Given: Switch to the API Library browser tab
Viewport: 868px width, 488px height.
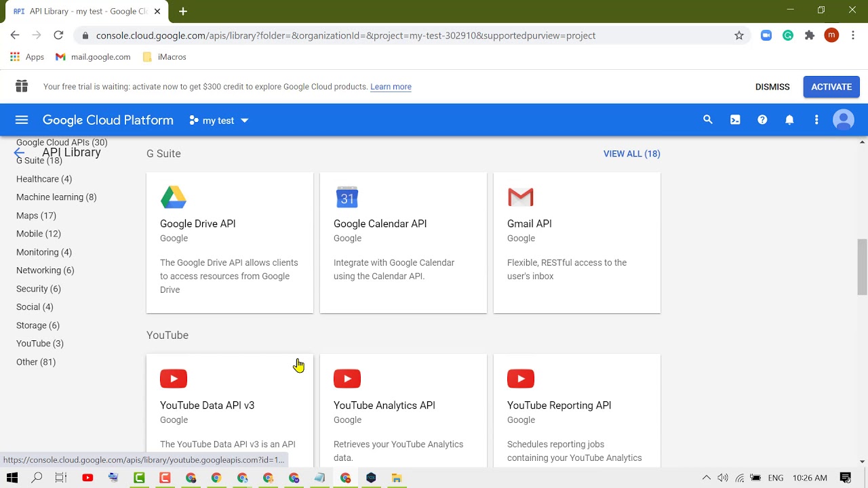Looking at the screenshot, I should 87,12.
